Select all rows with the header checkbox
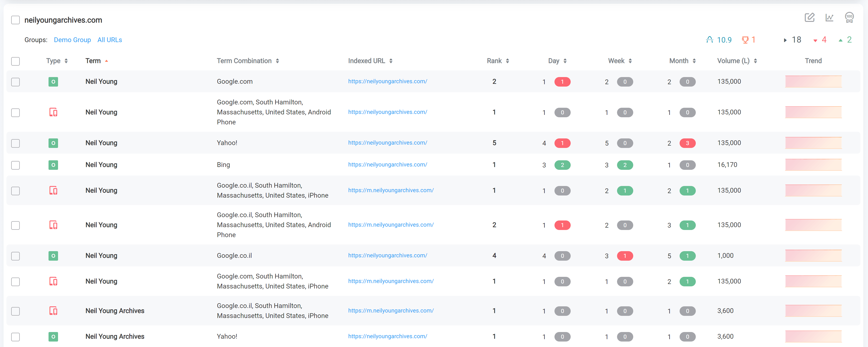The image size is (868, 347). coord(15,61)
